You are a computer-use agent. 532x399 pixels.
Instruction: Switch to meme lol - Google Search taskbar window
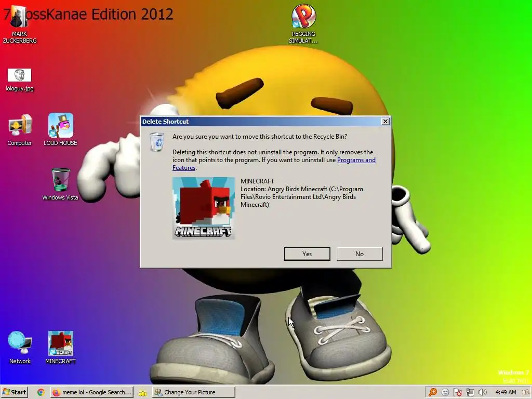tap(91, 392)
